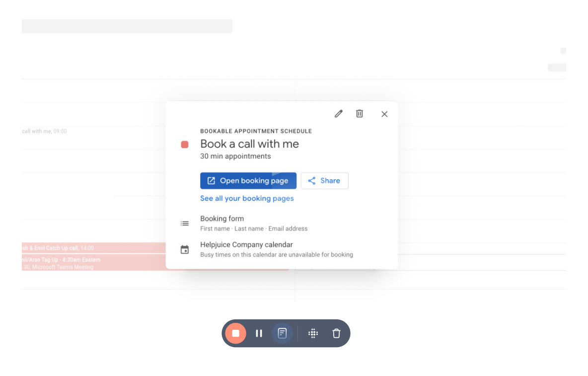The width and height of the screenshot is (588, 376).
Task: Follow the 'See all your booking pages' link
Action: point(247,199)
